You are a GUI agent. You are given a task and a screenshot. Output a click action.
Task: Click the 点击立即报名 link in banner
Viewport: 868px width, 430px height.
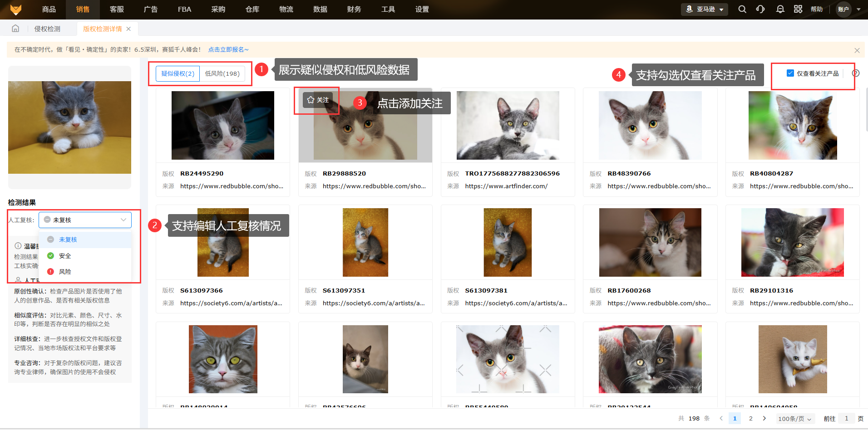tap(228, 49)
